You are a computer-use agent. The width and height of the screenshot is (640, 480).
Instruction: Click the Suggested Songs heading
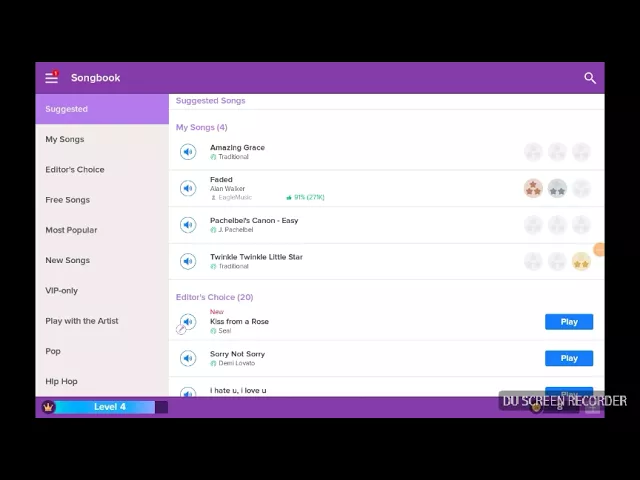pos(211,100)
